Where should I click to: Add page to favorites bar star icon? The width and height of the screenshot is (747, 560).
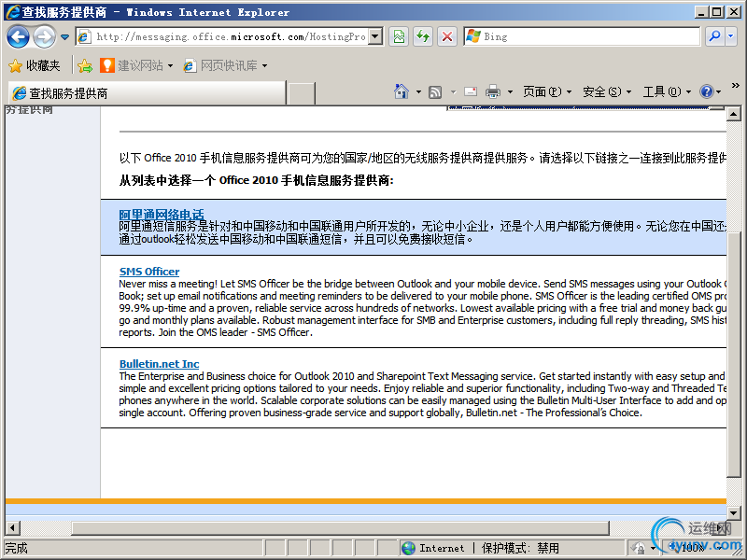85,65
